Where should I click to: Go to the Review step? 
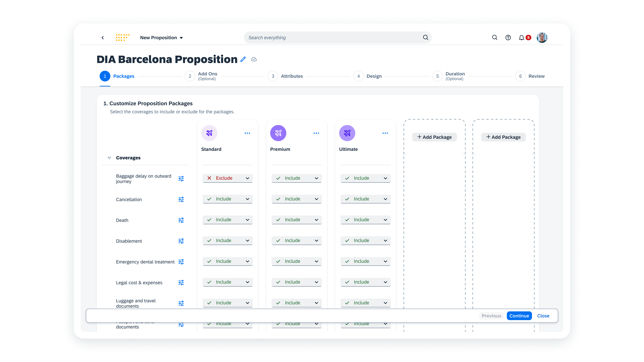530,76
